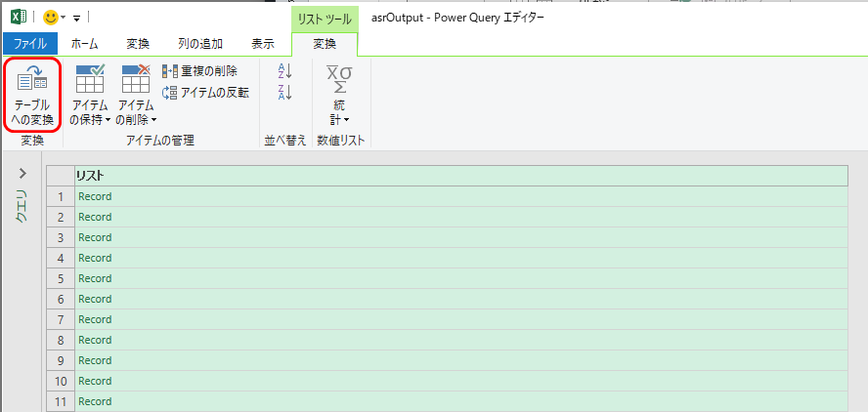Open the arrow next to the smiley feedback icon

[64, 18]
